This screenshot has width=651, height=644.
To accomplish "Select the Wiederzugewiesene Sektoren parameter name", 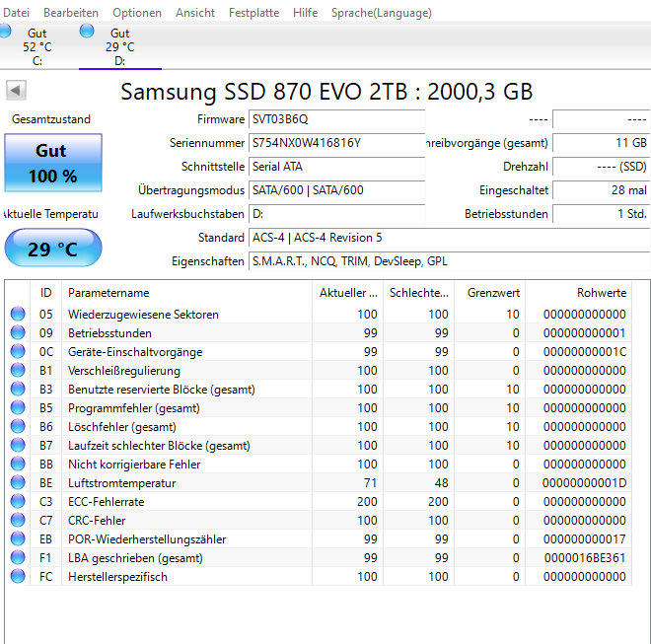I will (143, 315).
